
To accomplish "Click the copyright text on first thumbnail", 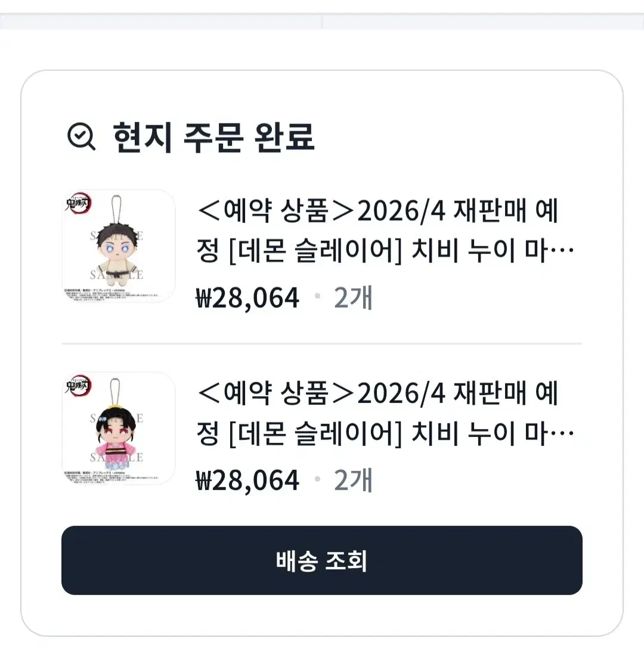I will tap(113, 294).
